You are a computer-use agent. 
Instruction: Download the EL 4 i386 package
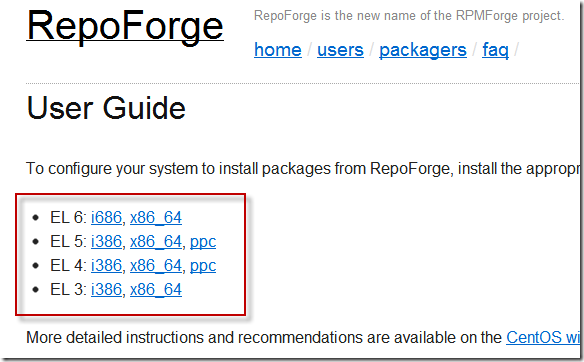pyautogui.click(x=107, y=266)
